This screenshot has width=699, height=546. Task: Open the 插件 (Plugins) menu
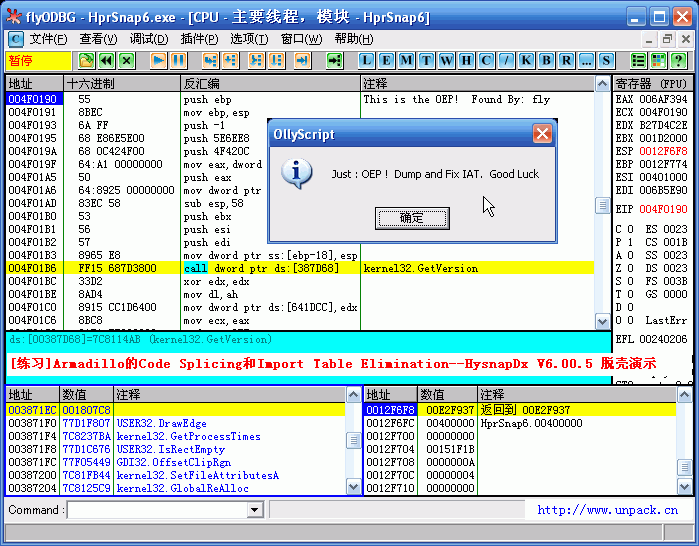pyautogui.click(x=199, y=39)
